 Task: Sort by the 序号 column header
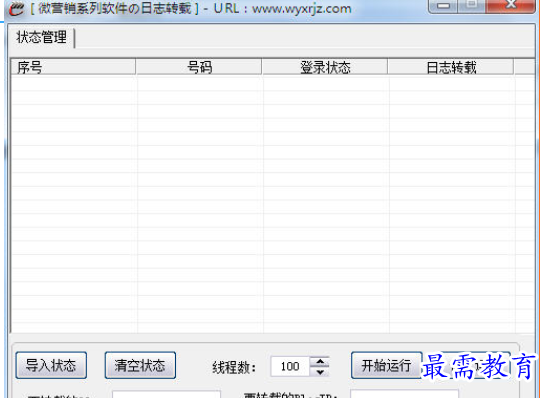pyautogui.click(x=73, y=67)
